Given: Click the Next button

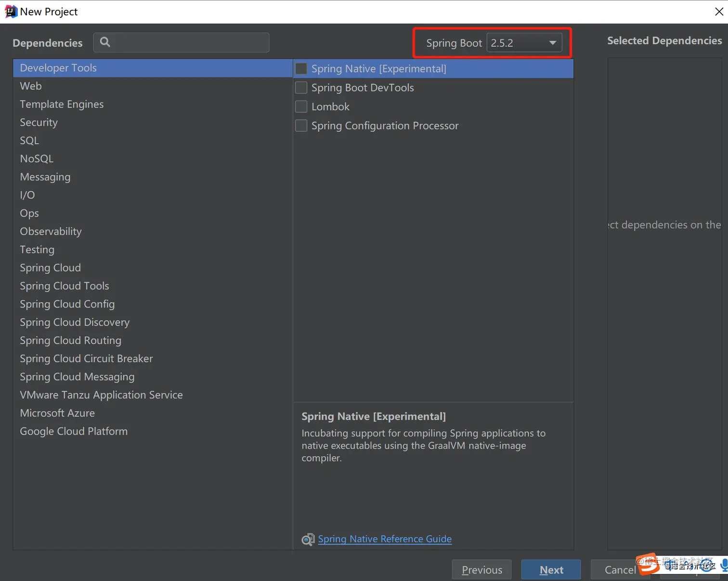Looking at the screenshot, I should [x=551, y=570].
